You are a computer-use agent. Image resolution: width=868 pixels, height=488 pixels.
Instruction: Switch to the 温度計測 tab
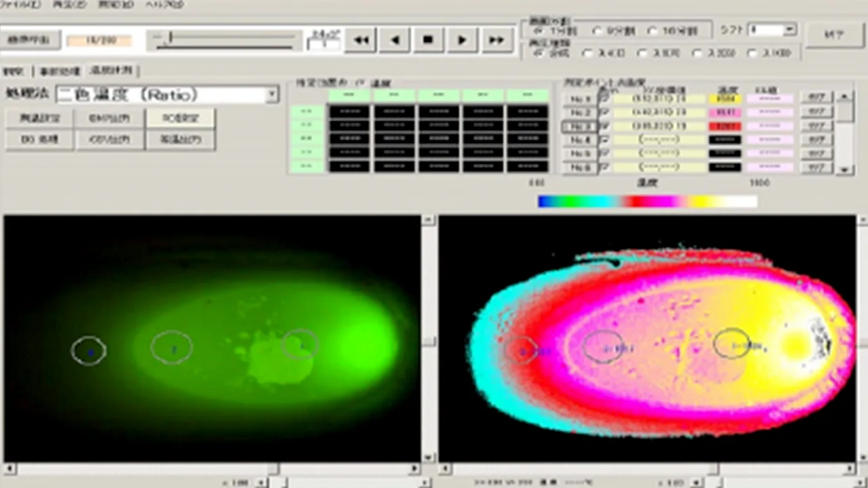coord(113,70)
